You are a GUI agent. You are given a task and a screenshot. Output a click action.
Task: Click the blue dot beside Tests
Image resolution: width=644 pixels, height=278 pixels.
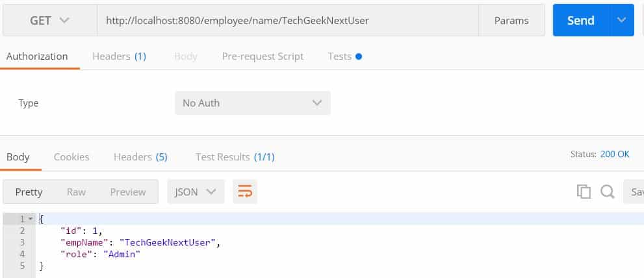pos(359,57)
